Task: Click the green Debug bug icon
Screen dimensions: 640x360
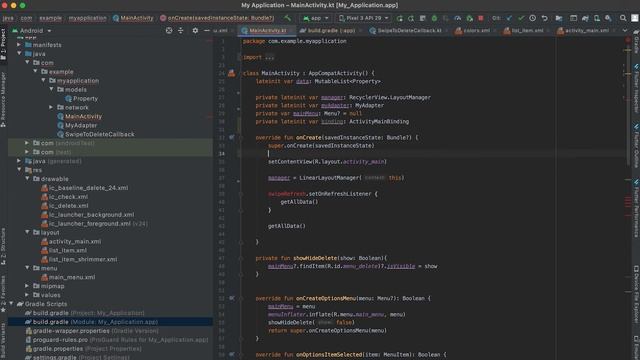Action: [x=434, y=18]
